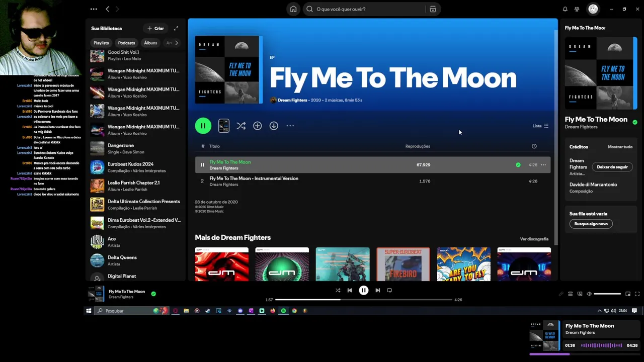Mute with the volume speaker icon
The width and height of the screenshot is (644, 362).
589,294
